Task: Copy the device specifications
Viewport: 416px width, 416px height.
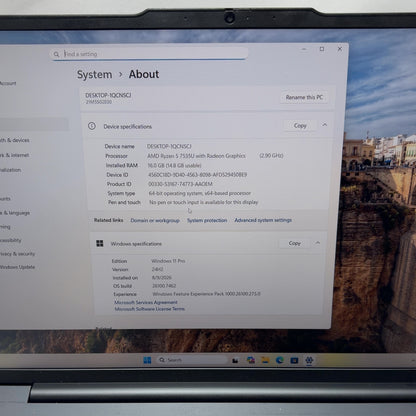Action: coord(300,126)
